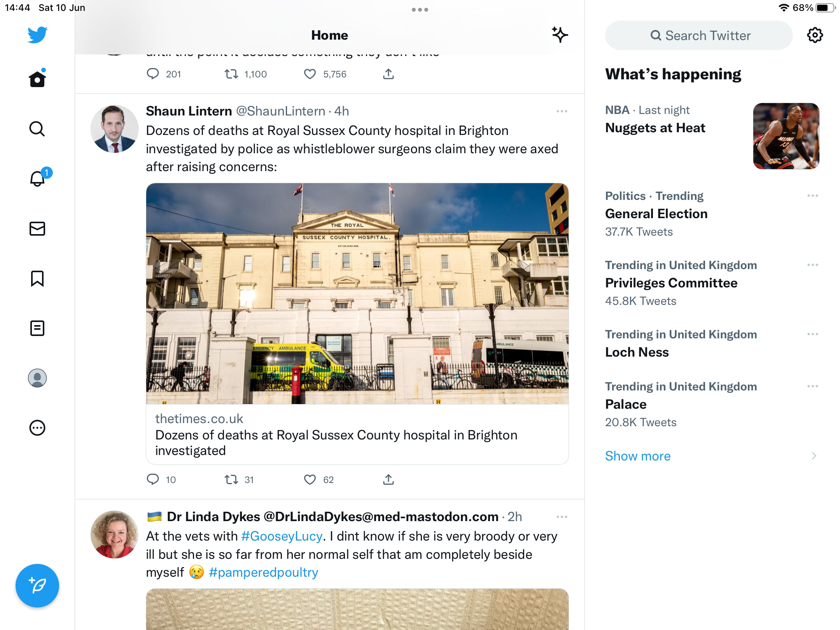Image resolution: width=840 pixels, height=630 pixels.
Task: Open the #GooseyLucy hashtag
Action: pyautogui.click(x=282, y=536)
